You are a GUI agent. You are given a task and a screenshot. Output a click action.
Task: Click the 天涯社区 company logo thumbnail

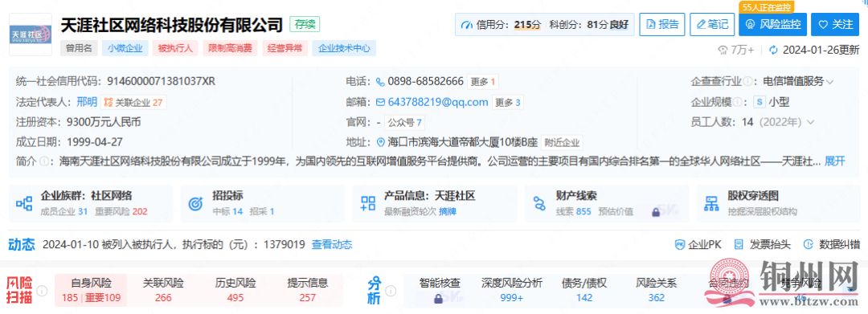(x=31, y=35)
